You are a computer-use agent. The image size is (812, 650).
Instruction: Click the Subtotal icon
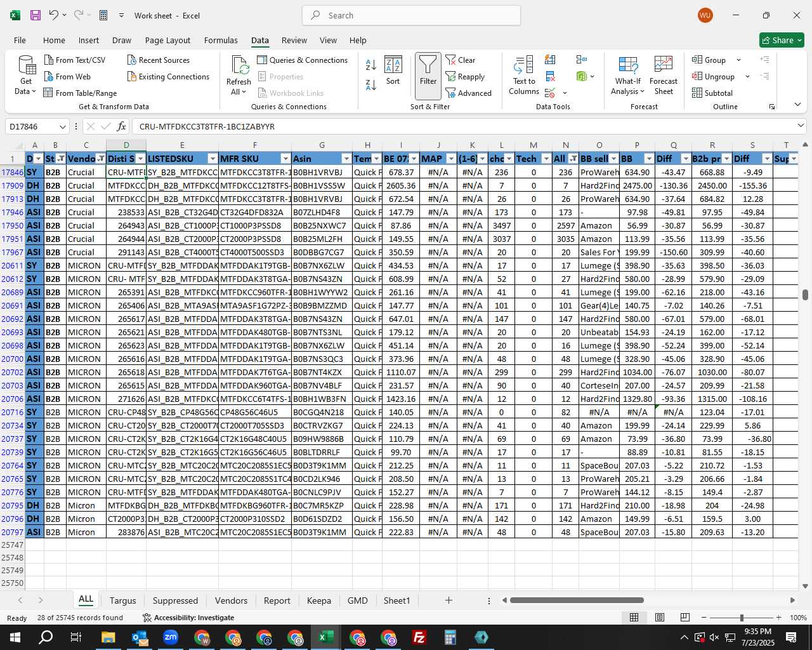(712, 93)
